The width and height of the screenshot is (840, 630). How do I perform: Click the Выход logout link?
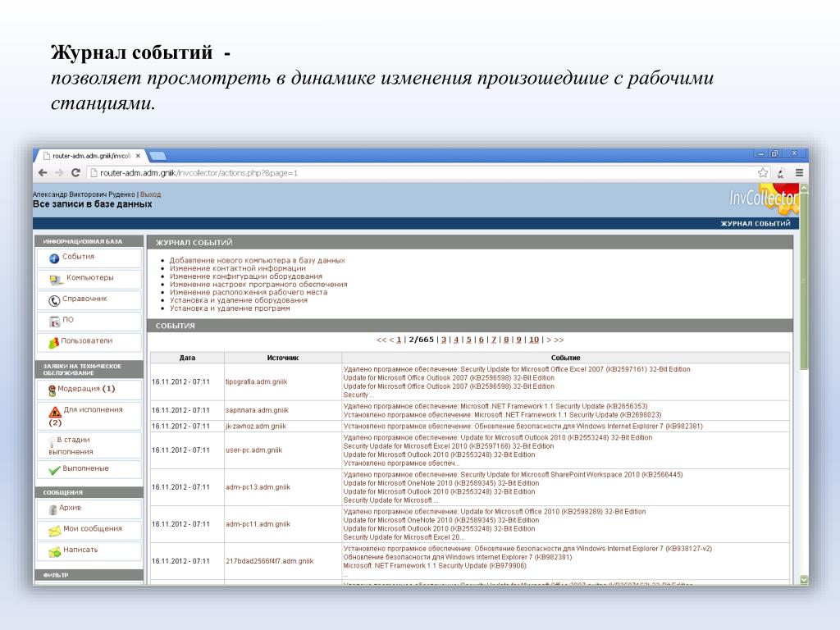tap(151, 194)
